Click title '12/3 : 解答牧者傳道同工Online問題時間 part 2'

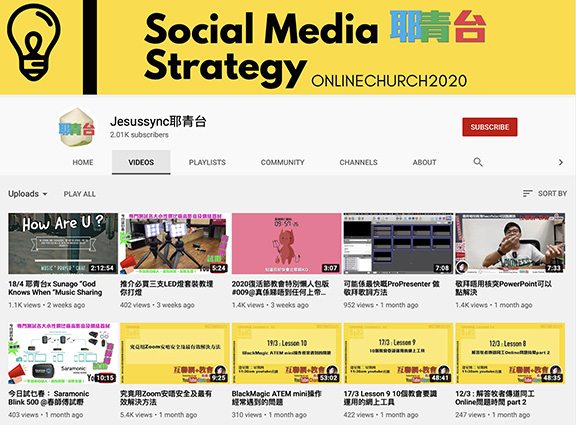click(495, 398)
